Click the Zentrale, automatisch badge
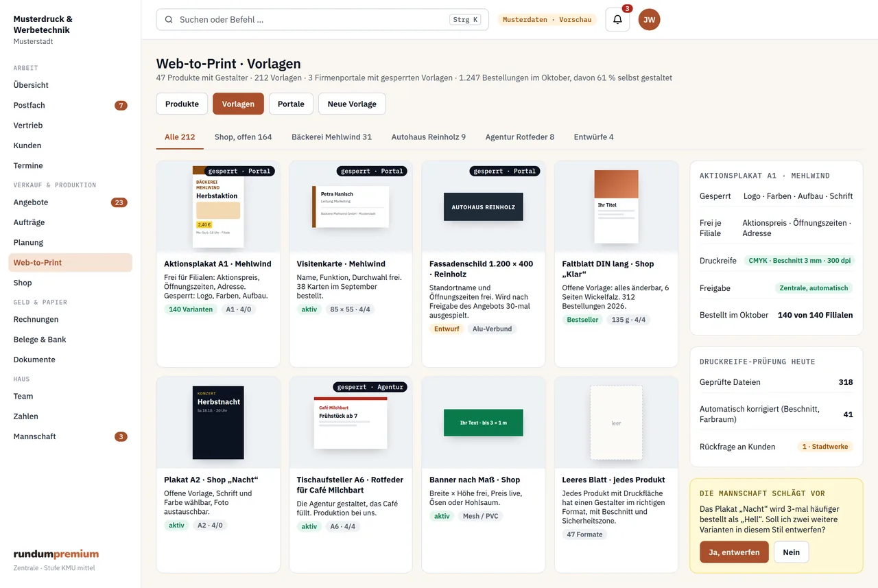Screen dimensions: 878x588 point(814,288)
